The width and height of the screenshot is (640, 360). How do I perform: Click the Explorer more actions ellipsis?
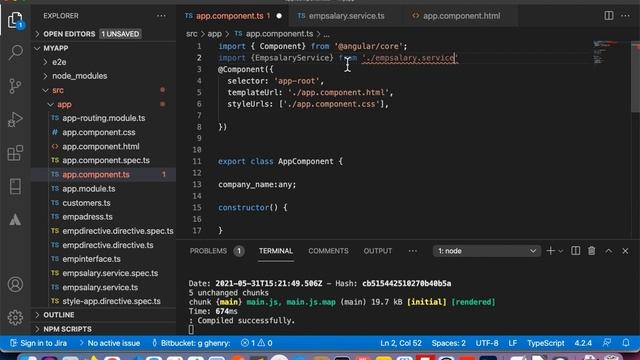[x=161, y=16]
